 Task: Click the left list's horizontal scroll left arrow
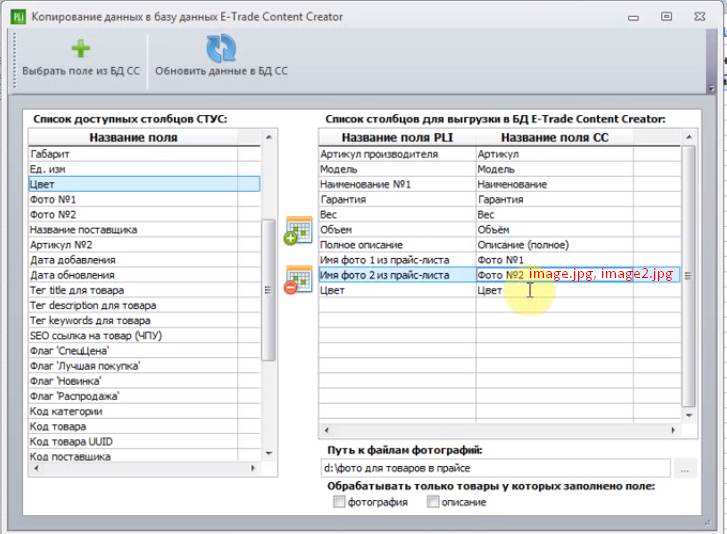click(37, 468)
